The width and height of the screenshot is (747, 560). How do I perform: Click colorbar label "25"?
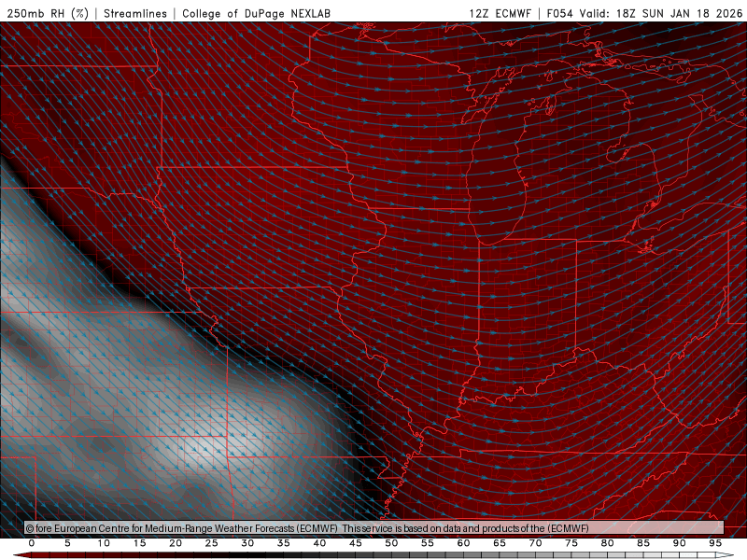[x=212, y=543]
